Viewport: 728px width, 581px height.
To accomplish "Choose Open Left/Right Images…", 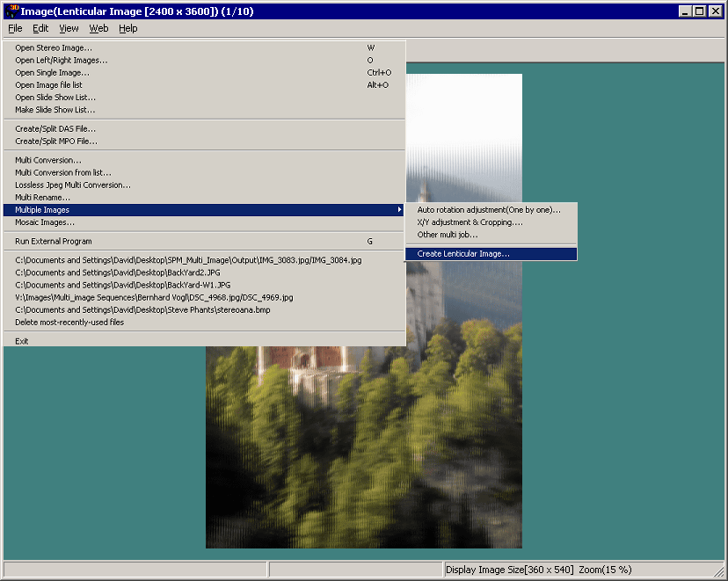I will 204,61.
